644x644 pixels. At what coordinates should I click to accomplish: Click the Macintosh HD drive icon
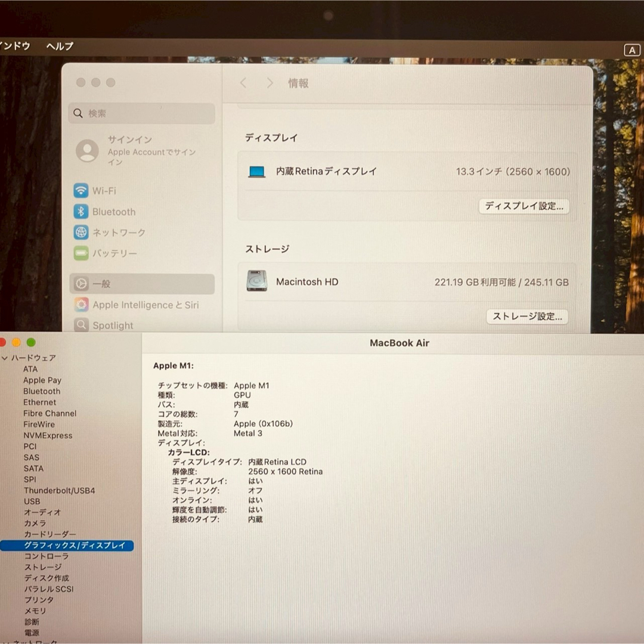257,281
